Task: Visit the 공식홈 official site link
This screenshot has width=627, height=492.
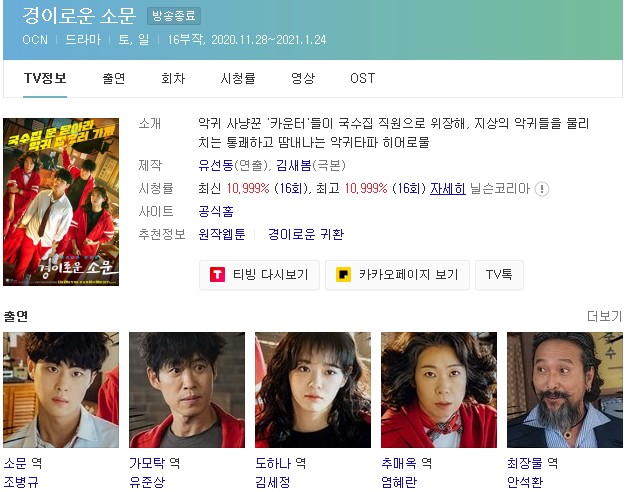Action: coord(216,211)
